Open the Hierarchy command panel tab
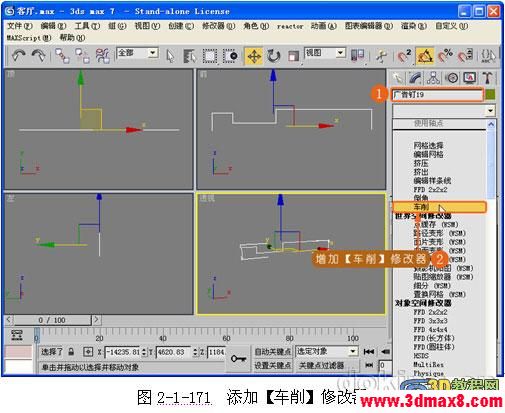 coord(433,78)
